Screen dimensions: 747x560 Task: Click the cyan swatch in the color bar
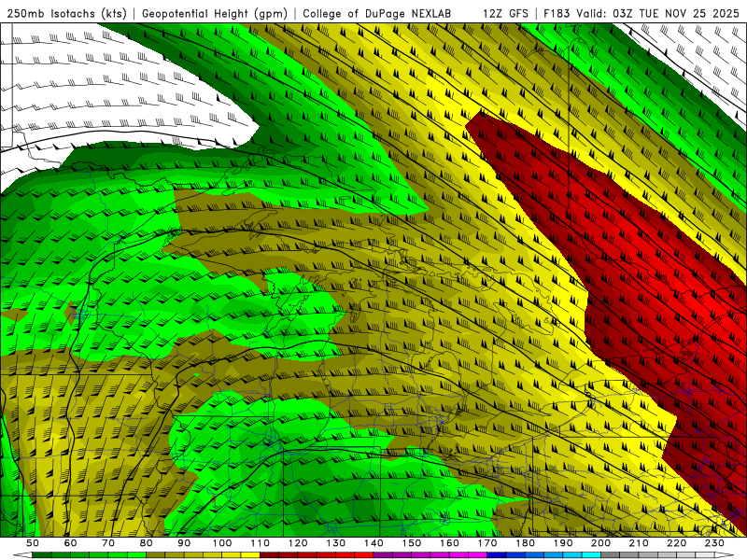click(591, 555)
